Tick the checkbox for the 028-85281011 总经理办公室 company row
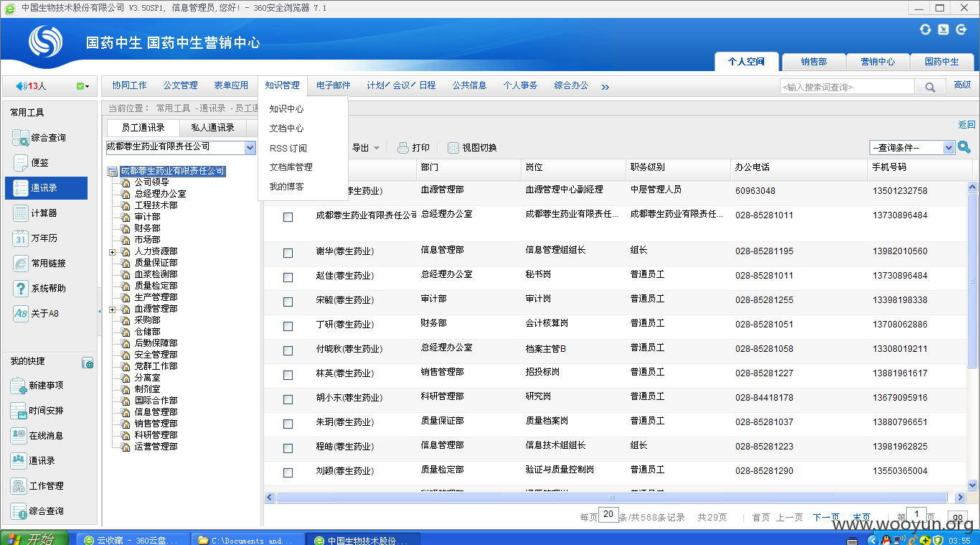Viewport: 980px width, 545px height. (x=288, y=217)
